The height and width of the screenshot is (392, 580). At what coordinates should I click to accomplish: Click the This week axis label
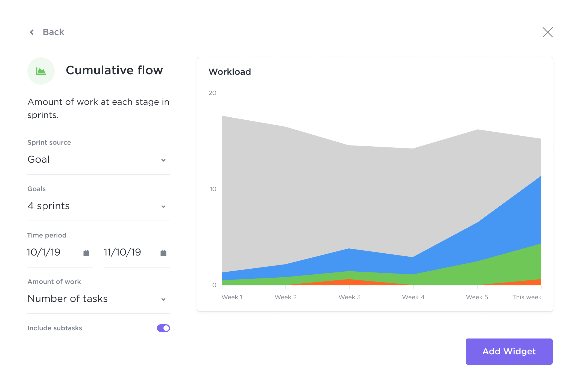[526, 297]
